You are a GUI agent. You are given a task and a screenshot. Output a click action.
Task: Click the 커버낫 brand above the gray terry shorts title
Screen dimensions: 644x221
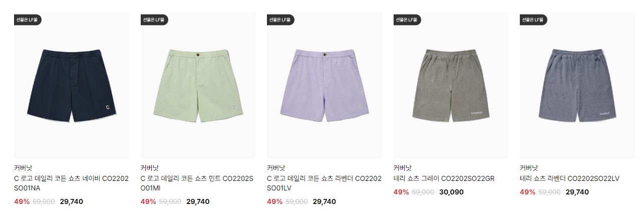[403, 168]
